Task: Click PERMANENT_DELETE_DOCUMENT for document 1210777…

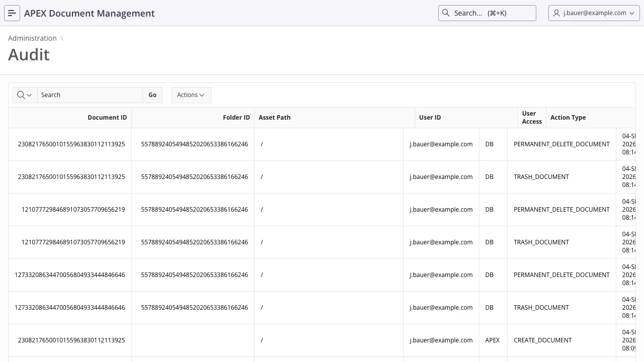Action: (x=561, y=210)
